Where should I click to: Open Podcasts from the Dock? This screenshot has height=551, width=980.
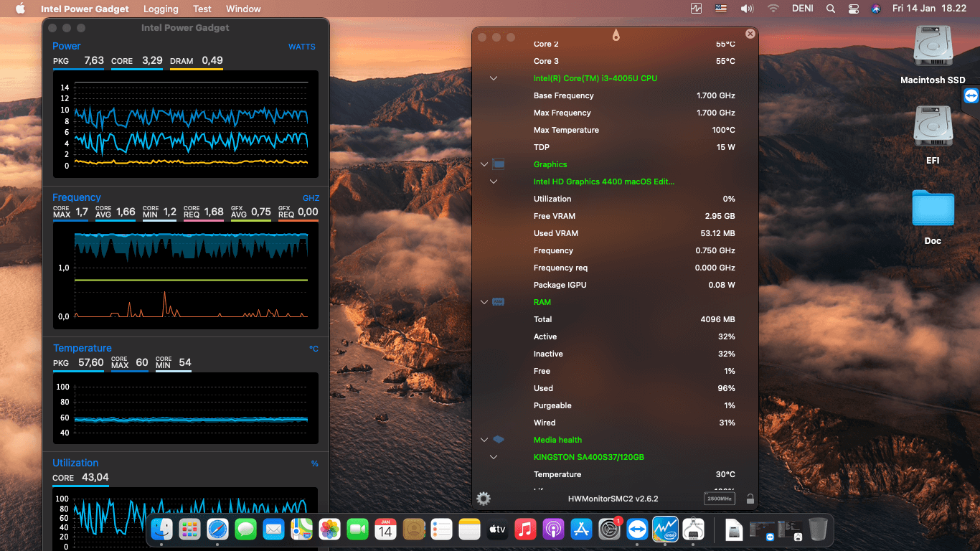tap(553, 529)
